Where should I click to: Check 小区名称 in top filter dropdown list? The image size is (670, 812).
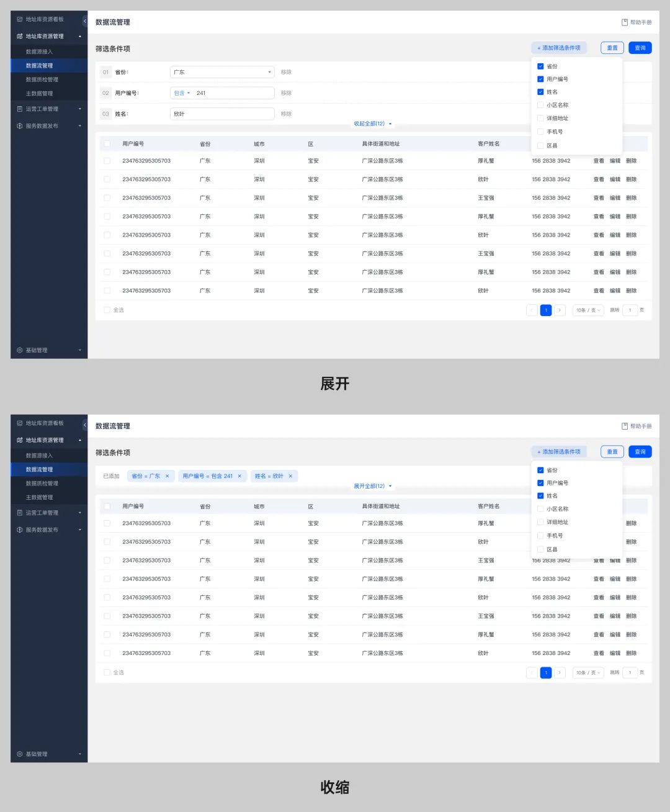tap(540, 105)
